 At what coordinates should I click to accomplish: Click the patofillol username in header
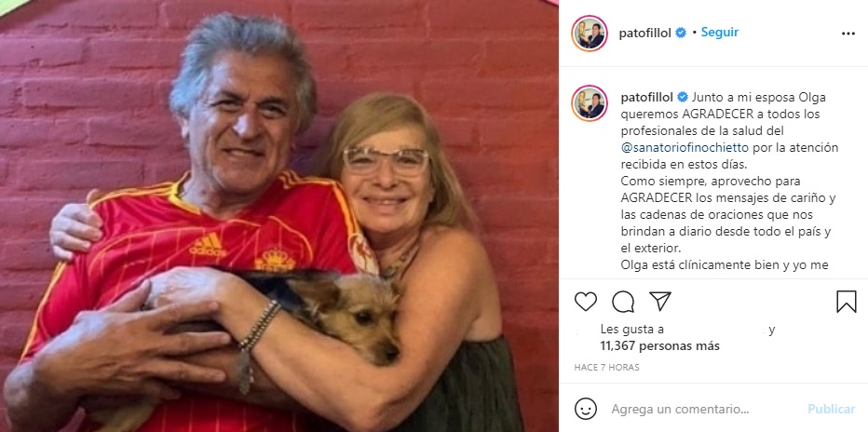pos(645,34)
